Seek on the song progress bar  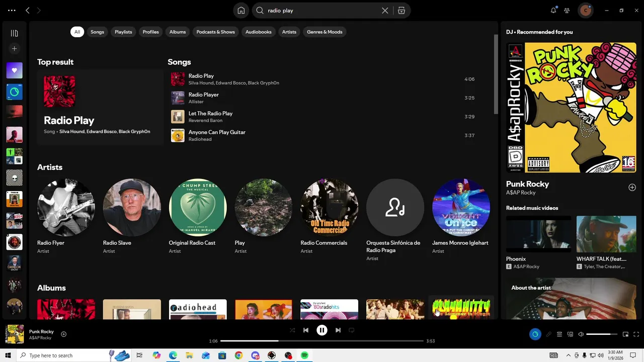(x=322, y=341)
